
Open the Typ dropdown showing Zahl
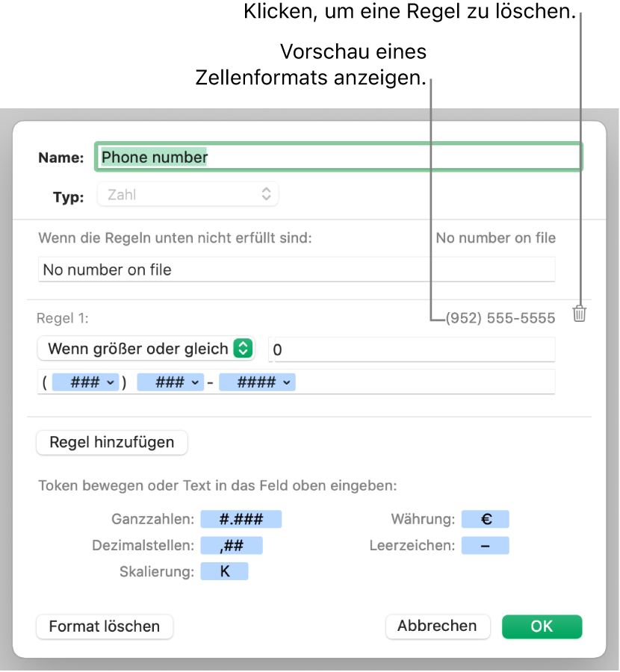(188, 196)
